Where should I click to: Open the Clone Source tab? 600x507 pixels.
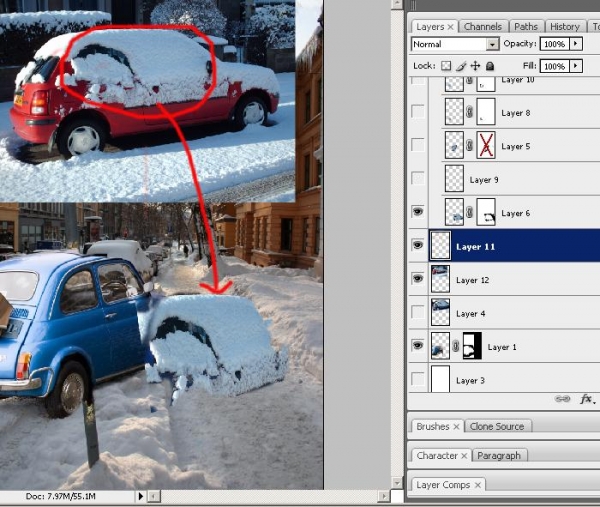pos(497,426)
